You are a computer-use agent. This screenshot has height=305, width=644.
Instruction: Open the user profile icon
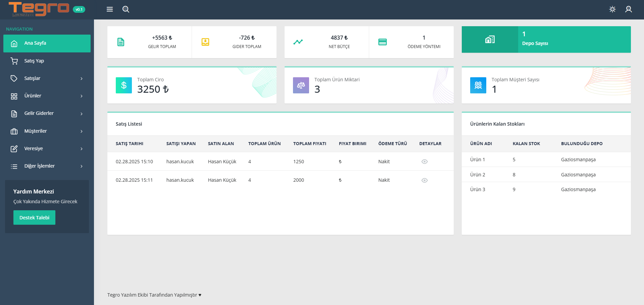(x=629, y=9)
